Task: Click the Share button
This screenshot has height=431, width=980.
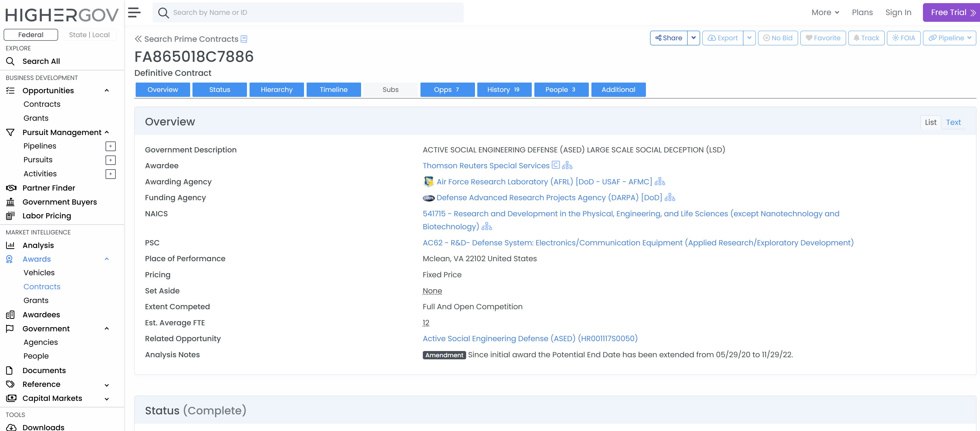Action: (x=669, y=38)
